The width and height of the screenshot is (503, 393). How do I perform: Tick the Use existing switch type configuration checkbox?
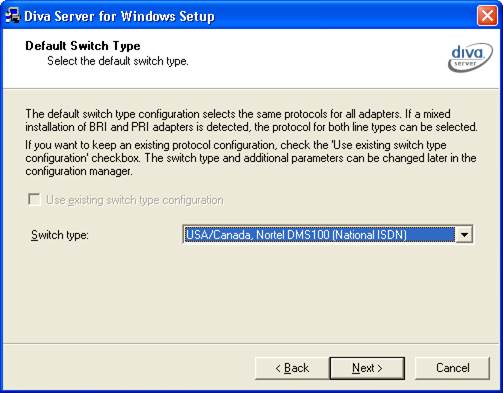(34, 200)
